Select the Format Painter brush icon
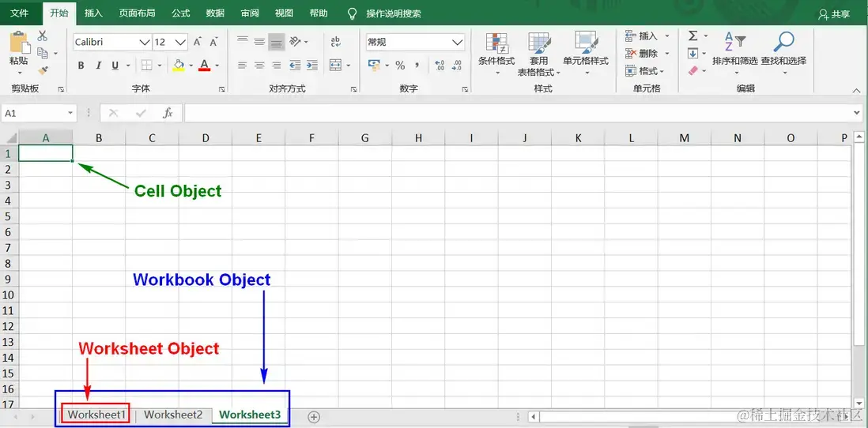This screenshot has height=428, width=868. coord(43,70)
